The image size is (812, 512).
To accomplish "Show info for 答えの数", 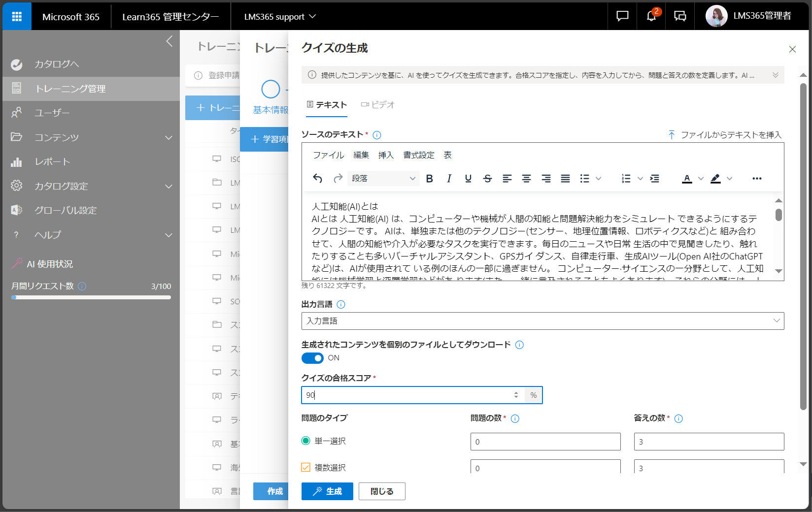I will tap(678, 418).
